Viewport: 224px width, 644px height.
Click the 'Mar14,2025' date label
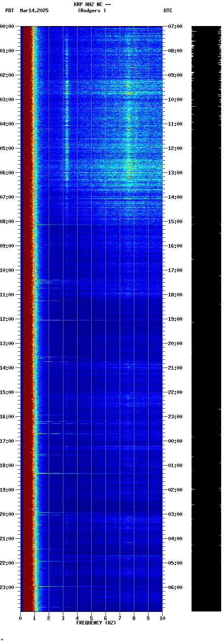[34, 11]
